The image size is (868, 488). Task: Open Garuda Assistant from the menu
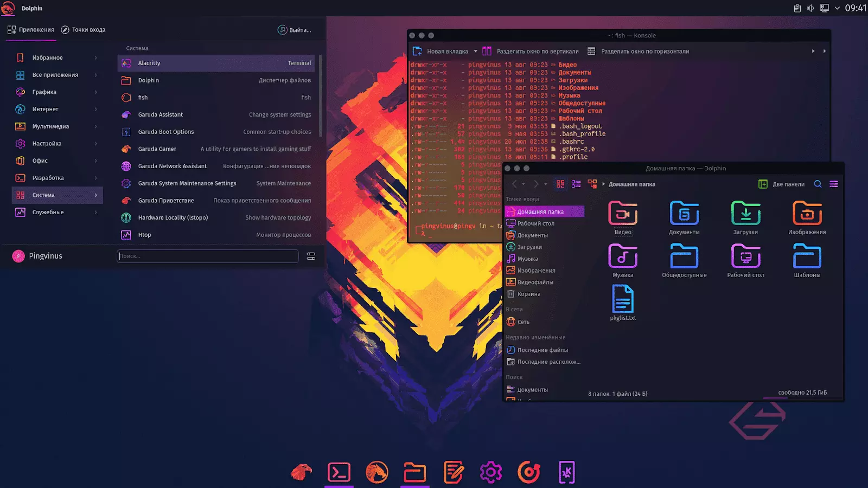(x=216, y=114)
